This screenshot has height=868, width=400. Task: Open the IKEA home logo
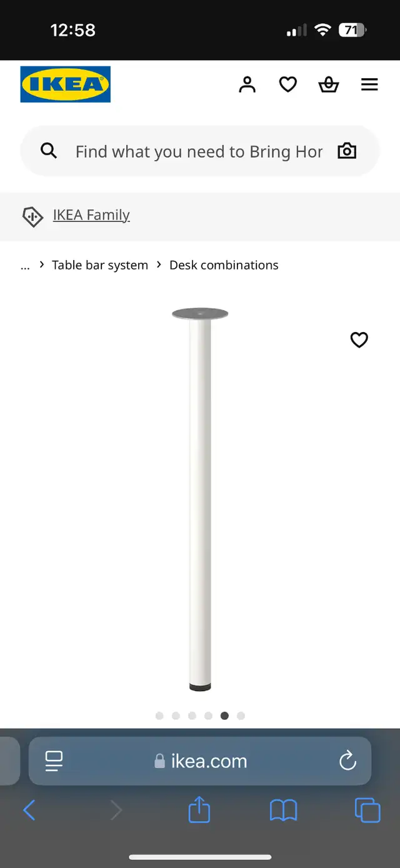(66, 84)
